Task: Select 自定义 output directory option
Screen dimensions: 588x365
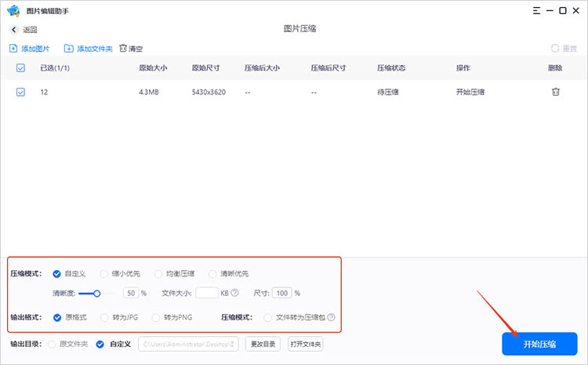Action: (x=100, y=344)
